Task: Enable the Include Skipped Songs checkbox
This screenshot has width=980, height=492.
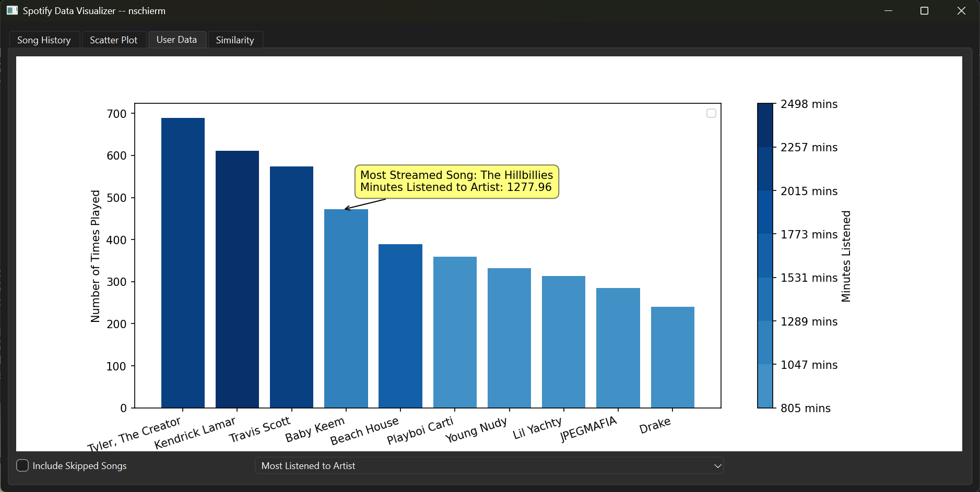Action: 23,465
